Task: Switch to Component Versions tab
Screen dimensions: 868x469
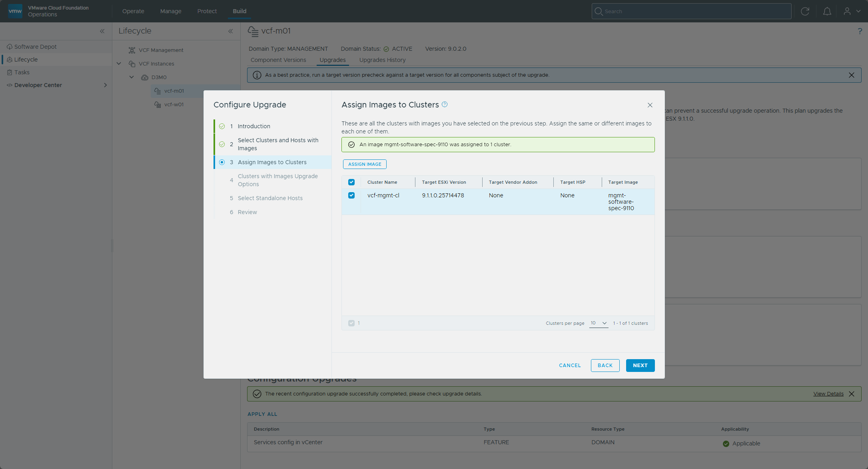Action: pos(278,60)
